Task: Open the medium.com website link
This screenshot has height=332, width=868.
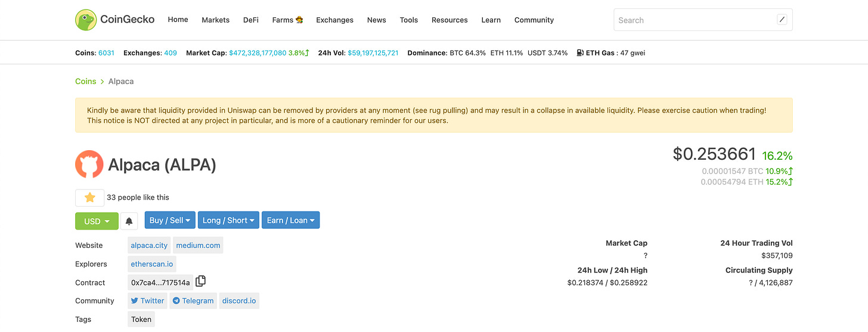Action: [199, 245]
